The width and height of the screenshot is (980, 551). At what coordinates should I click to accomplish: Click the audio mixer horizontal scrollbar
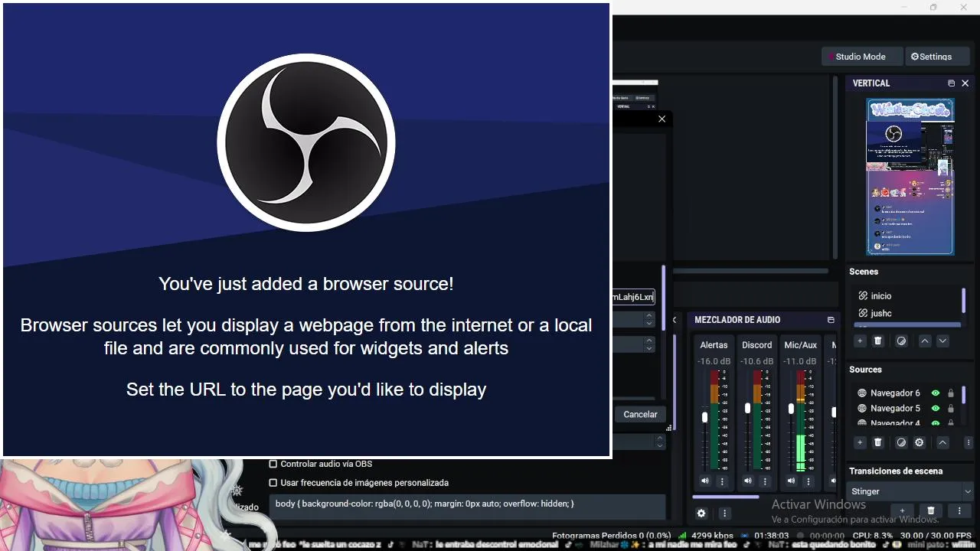coord(724,497)
